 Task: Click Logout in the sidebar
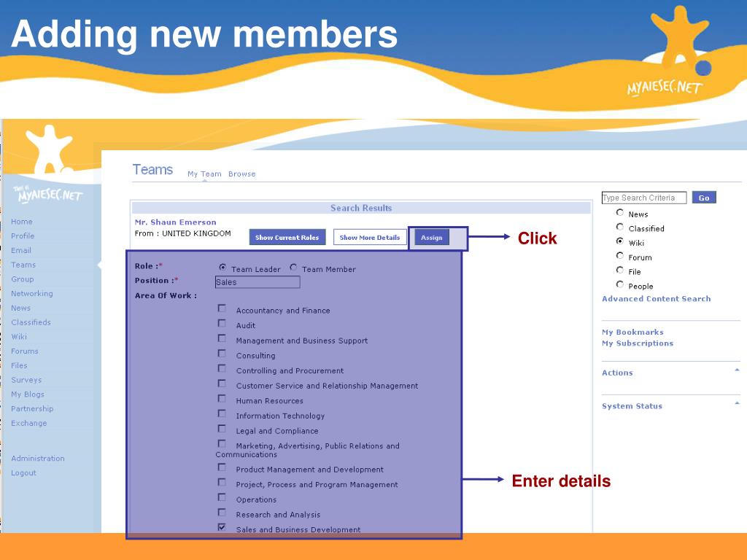24,472
